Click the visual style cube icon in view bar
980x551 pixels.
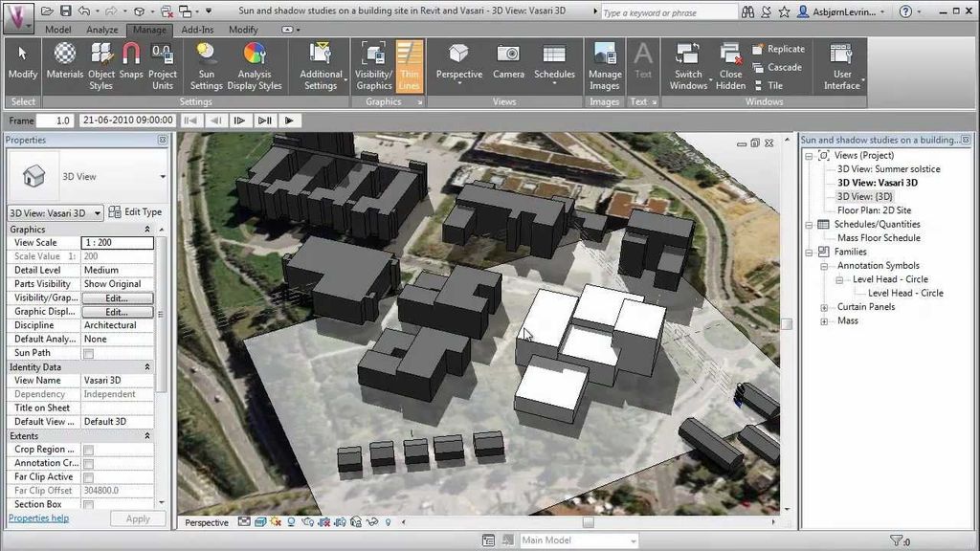tap(260, 521)
